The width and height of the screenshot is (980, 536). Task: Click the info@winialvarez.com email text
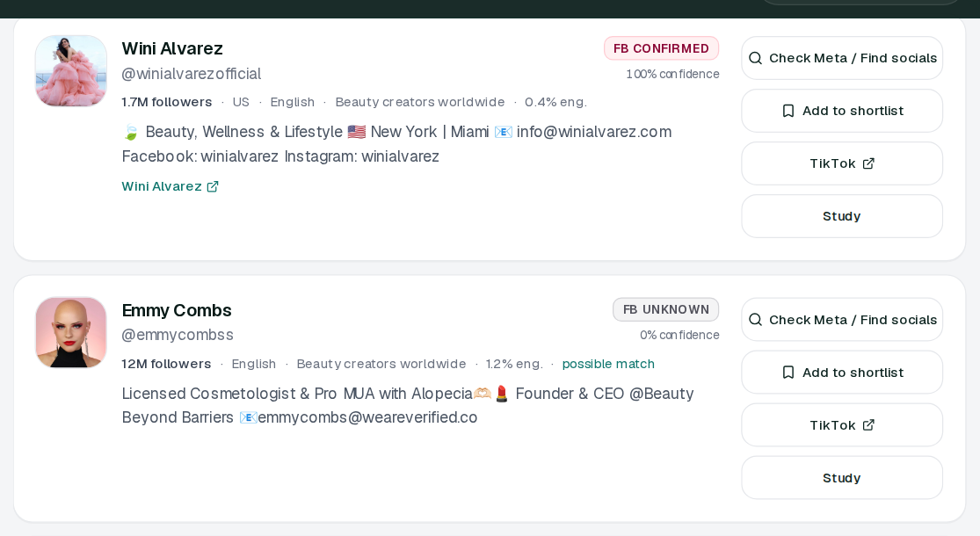pos(594,132)
